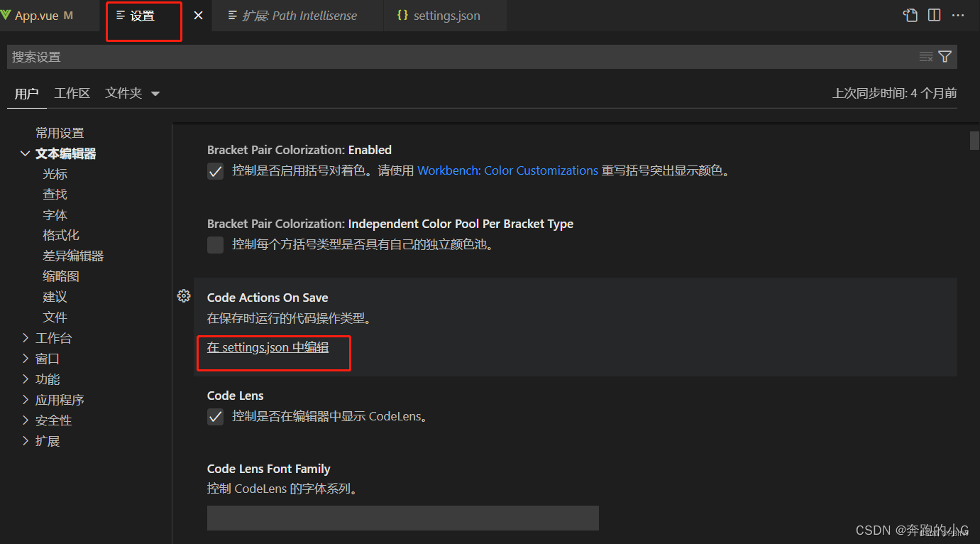Click the gear icon beside Code Actions On Save

coord(184,296)
